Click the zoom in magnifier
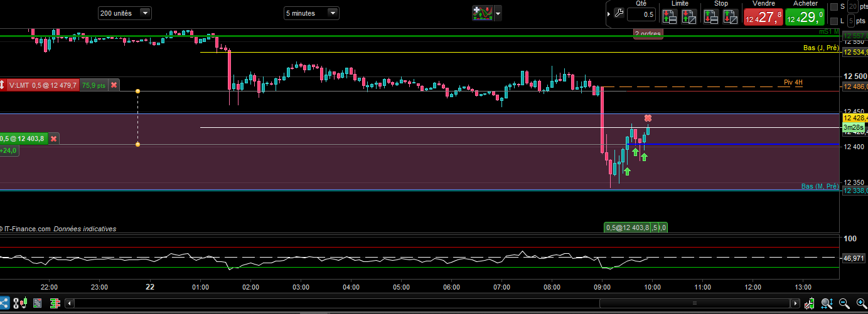Image resolution: width=868 pixels, height=314 pixels. click(860, 303)
